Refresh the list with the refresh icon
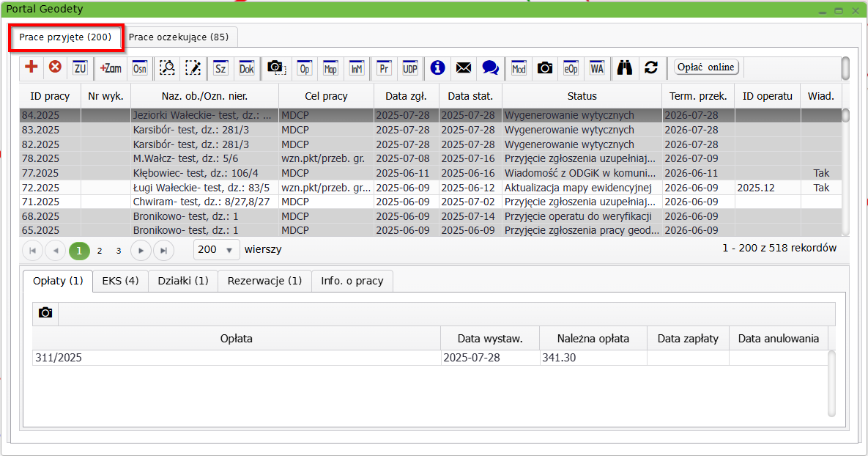This screenshot has height=456, width=868. [650, 67]
